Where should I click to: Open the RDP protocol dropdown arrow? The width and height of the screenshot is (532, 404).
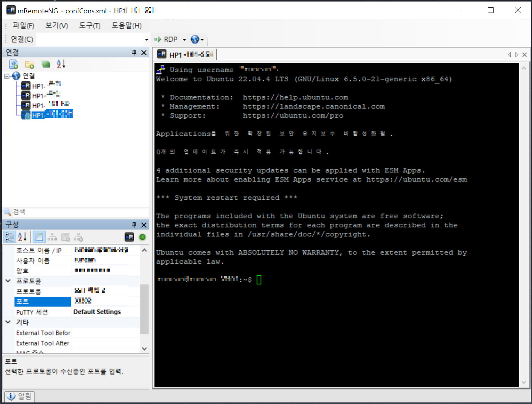tap(184, 40)
